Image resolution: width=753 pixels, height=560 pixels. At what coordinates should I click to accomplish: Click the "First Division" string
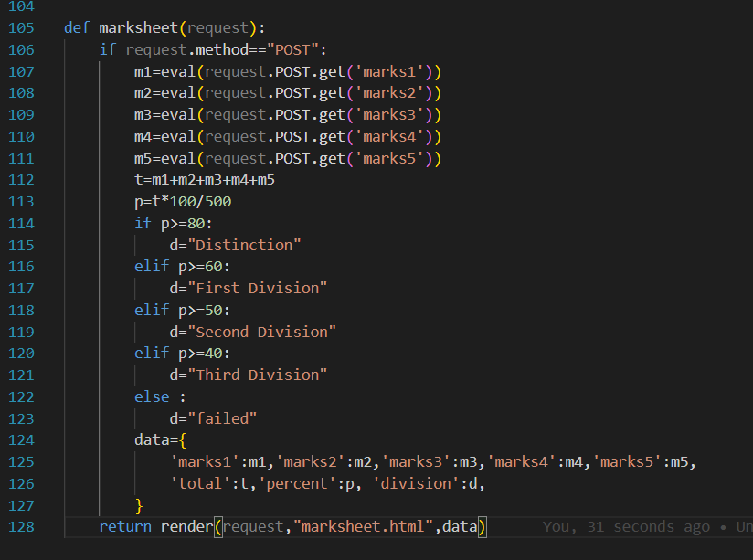(258, 288)
